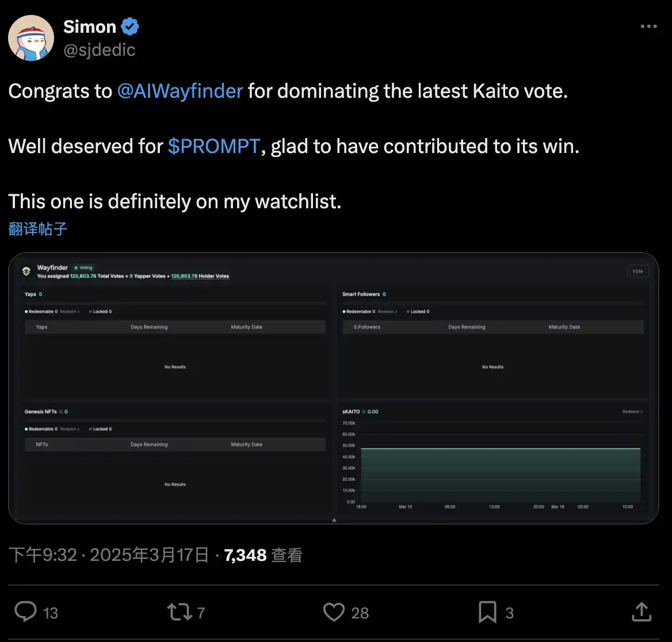The height and width of the screenshot is (642, 672).
Task: Like the post with heart icon
Action: (x=334, y=612)
